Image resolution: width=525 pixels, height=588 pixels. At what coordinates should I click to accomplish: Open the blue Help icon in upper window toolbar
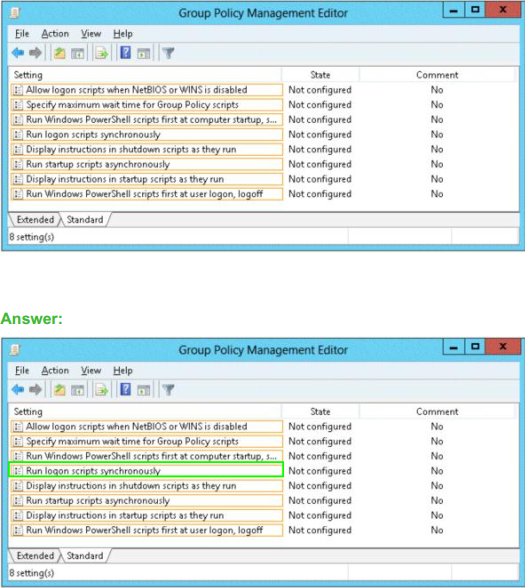pos(125,52)
